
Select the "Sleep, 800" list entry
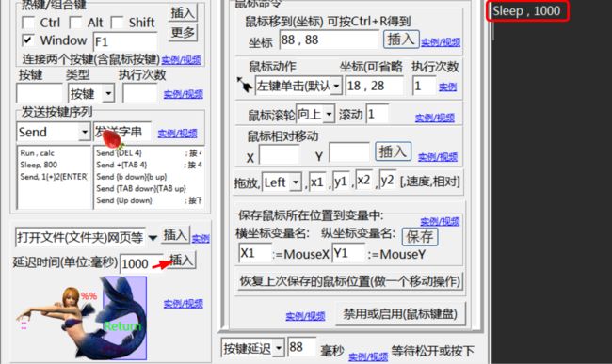pos(39,165)
